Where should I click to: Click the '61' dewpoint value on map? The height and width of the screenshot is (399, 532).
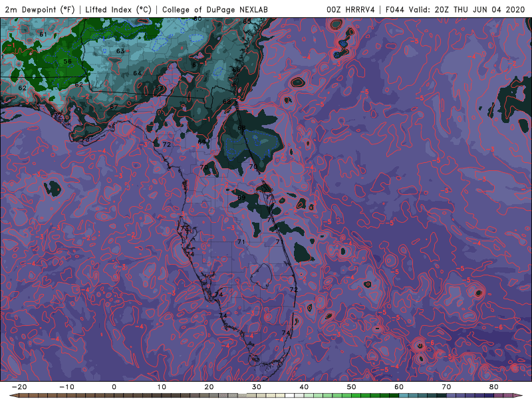pos(43,35)
